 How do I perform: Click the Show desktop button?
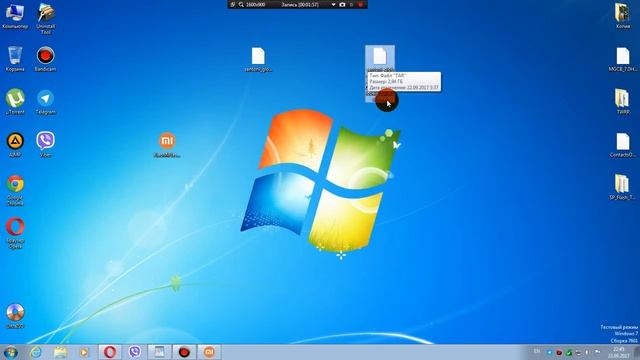coord(636,352)
